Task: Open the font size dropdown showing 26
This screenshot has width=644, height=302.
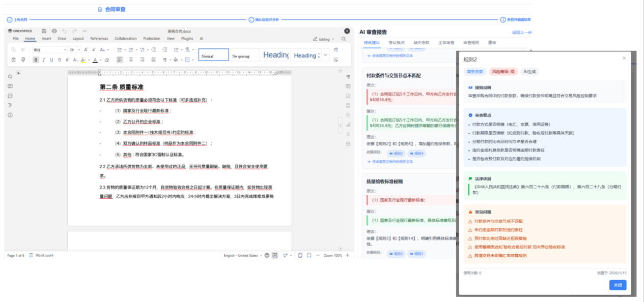Action: [x=75, y=50]
